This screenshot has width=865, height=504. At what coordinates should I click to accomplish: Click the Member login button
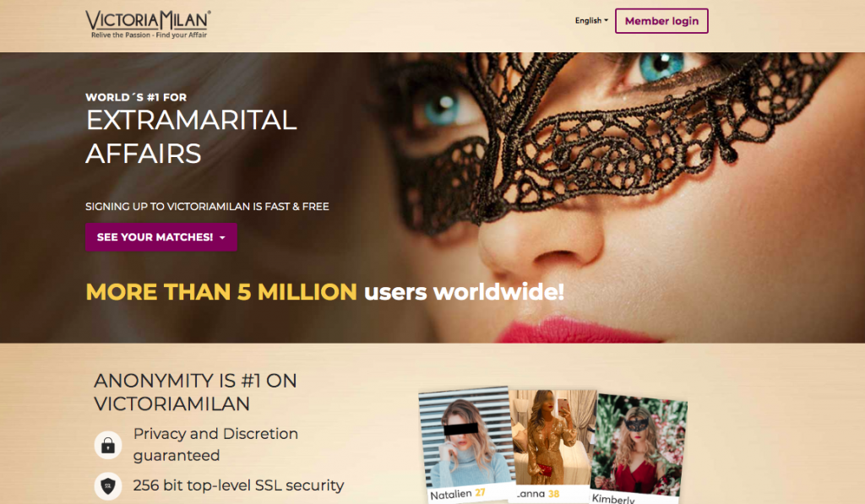pos(661,21)
